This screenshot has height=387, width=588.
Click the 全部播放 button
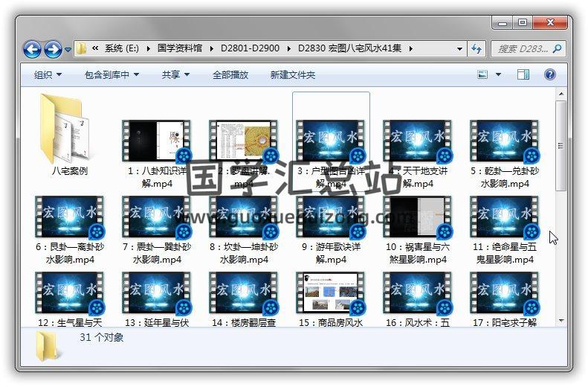(x=230, y=75)
